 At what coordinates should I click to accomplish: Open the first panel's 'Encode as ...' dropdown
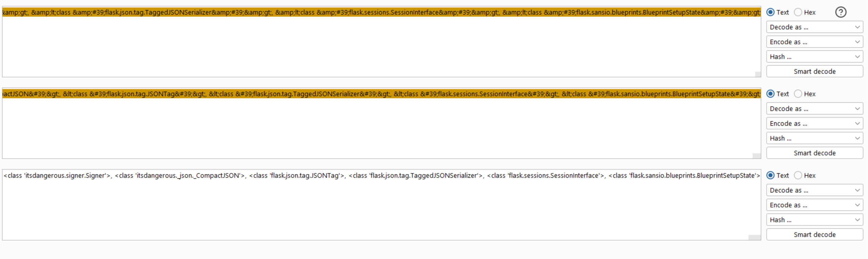[815, 42]
